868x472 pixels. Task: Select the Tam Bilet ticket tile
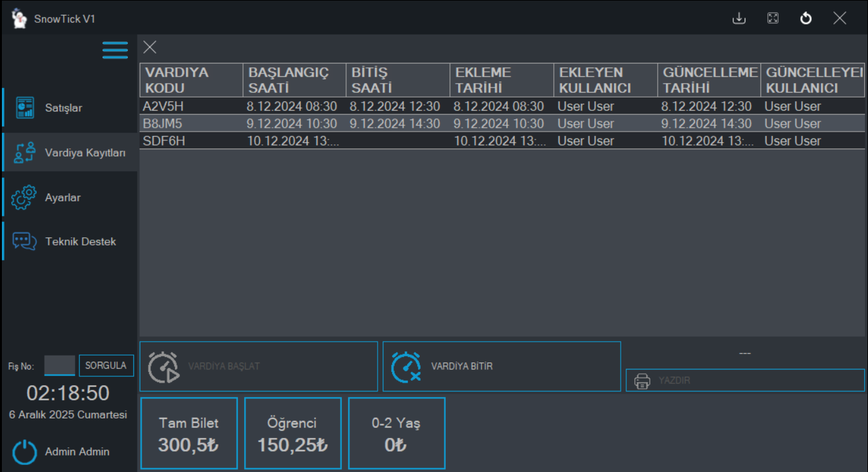[x=189, y=433]
